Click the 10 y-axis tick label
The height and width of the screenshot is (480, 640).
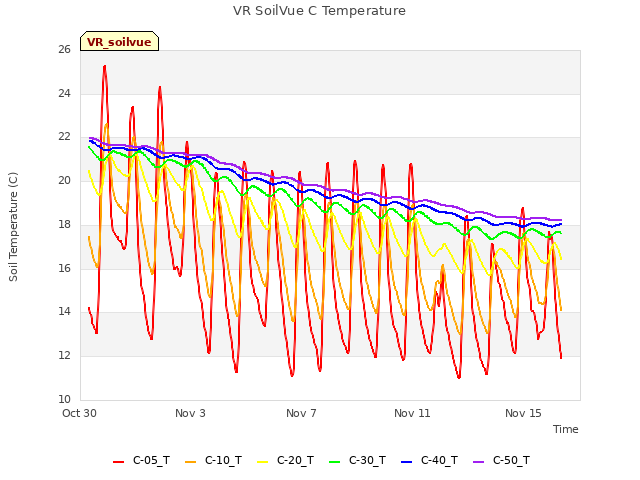(x=64, y=399)
